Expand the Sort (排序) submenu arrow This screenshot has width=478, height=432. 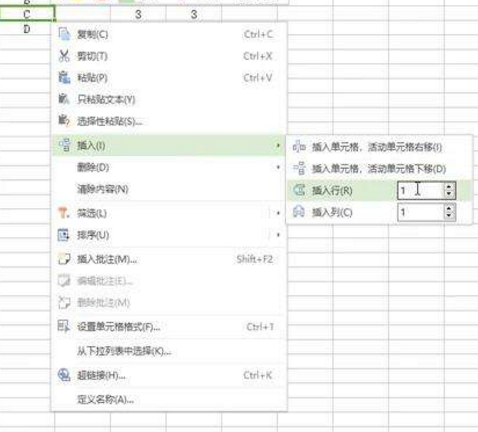click(x=278, y=235)
